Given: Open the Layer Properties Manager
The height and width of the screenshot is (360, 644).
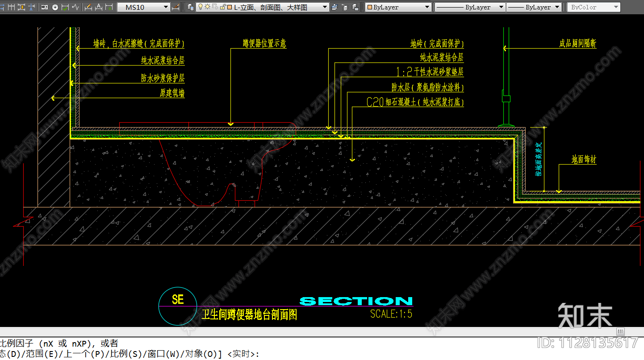Looking at the screenshot, I should [191, 7].
